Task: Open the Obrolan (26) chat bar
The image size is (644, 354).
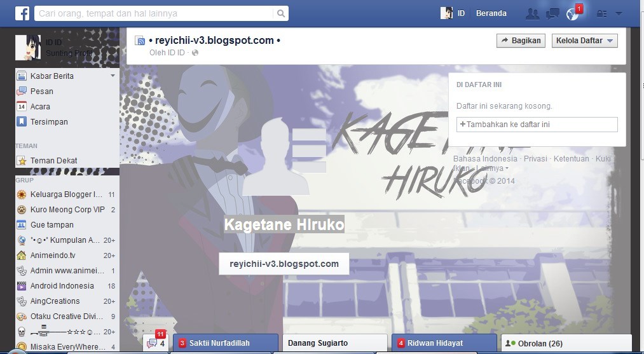Action: point(566,343)
